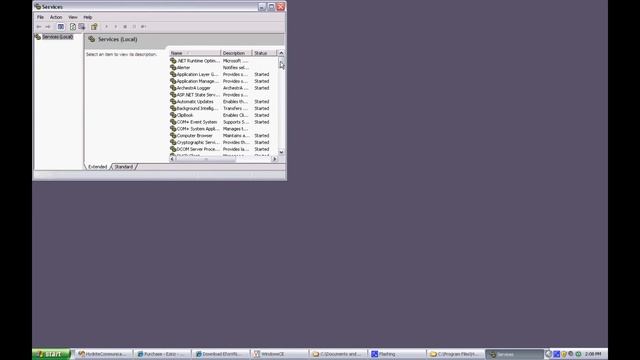Click the Export List toolbar icon
This screenshot has width=640, height=360.
82,27
